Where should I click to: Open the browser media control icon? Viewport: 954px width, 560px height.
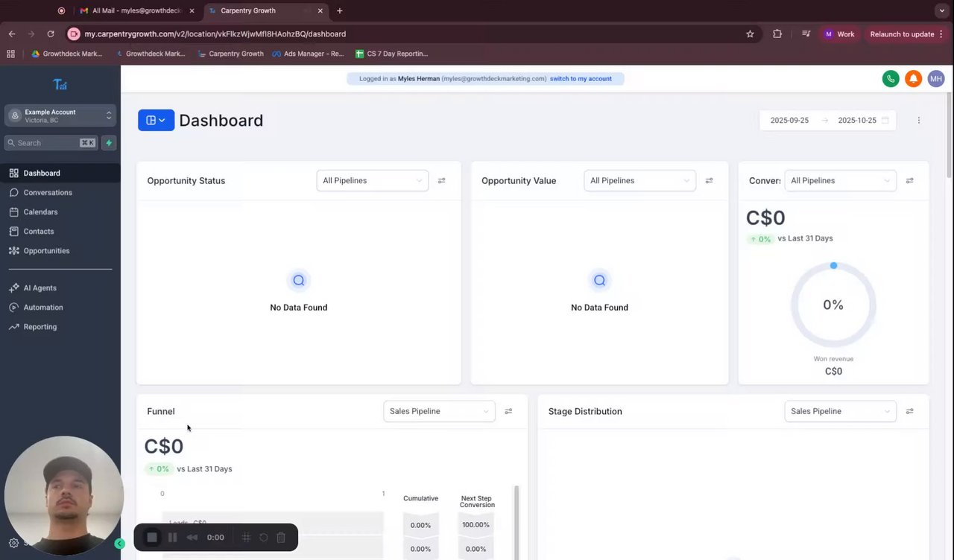[x=806, y=34]
